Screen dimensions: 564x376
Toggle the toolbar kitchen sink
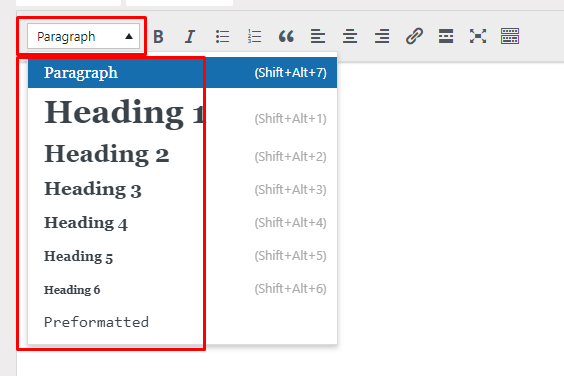click(510, 36)
